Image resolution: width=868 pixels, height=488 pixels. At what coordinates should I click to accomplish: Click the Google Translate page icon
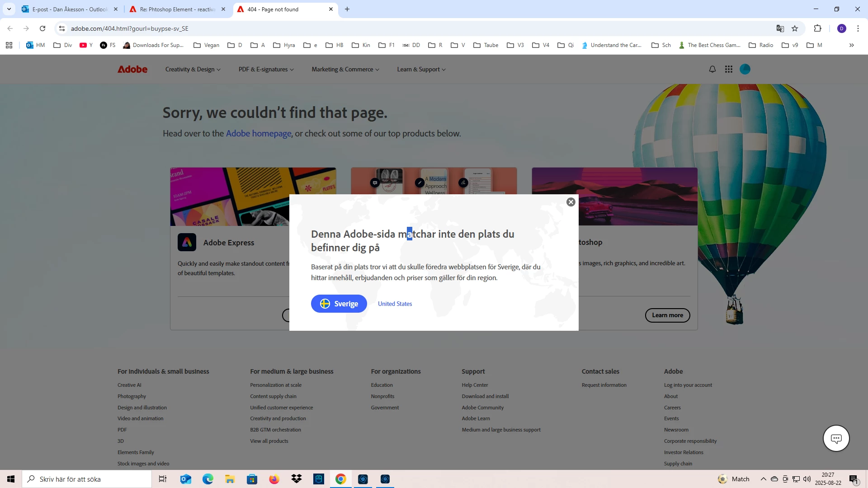click(780, 28)
